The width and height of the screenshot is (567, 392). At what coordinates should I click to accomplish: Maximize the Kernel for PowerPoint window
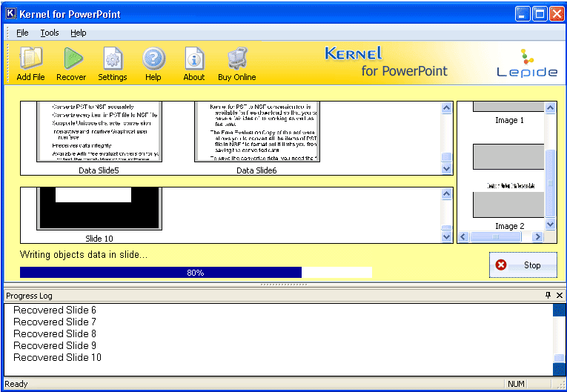click(x=540, y=14)
